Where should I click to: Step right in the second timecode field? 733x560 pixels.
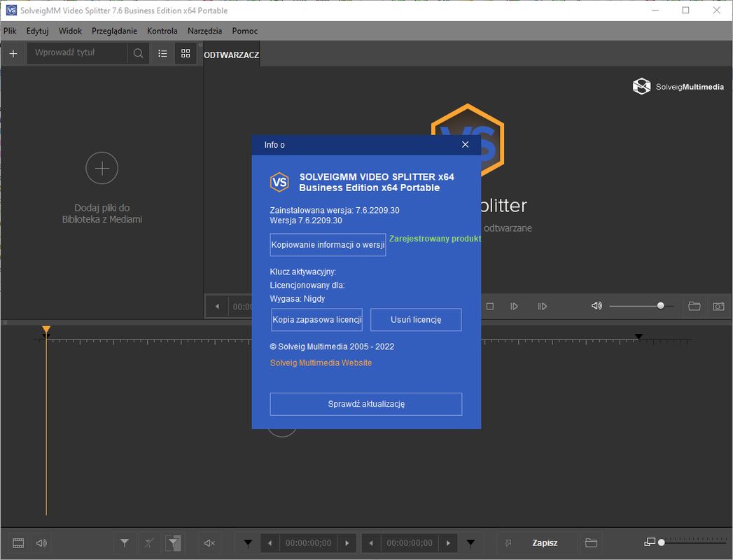coord(448,543)
